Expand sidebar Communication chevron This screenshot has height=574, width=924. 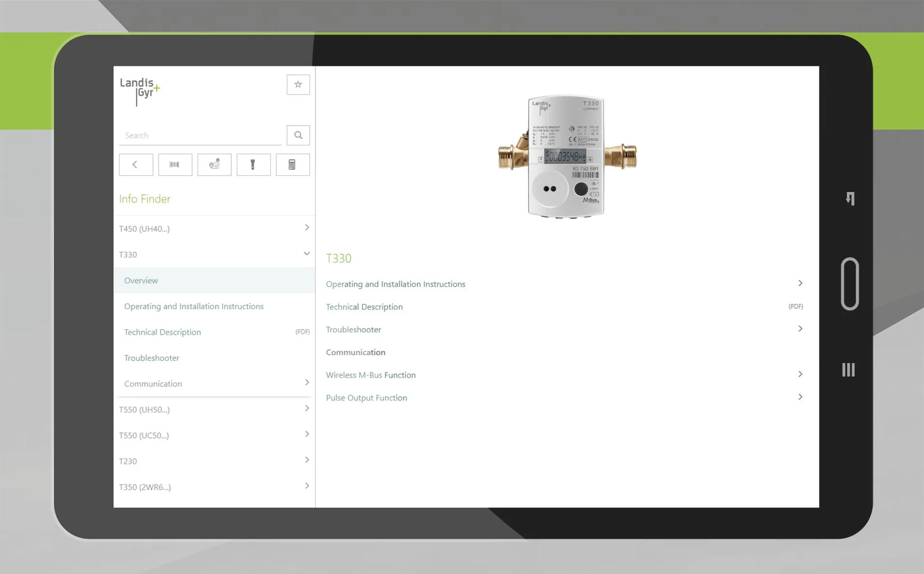pos(307,383)
